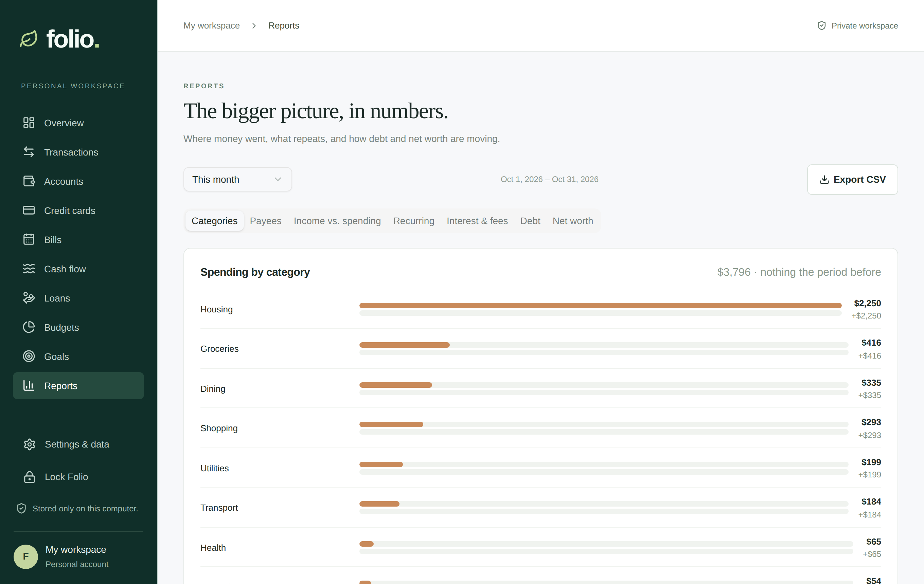Click the Goals target icon
Image resolution: width=924 pixels, height=584 pixels.
[x=29, y=356]
